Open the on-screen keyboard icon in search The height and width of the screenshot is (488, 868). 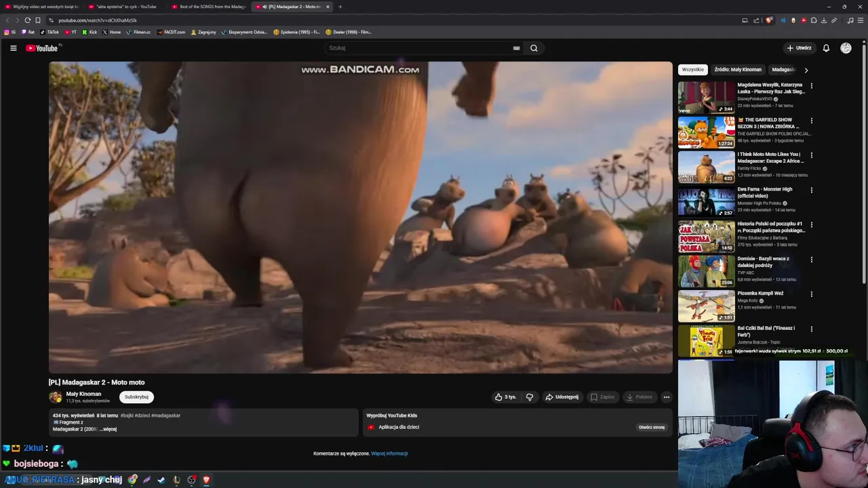[x=516, y=48]
